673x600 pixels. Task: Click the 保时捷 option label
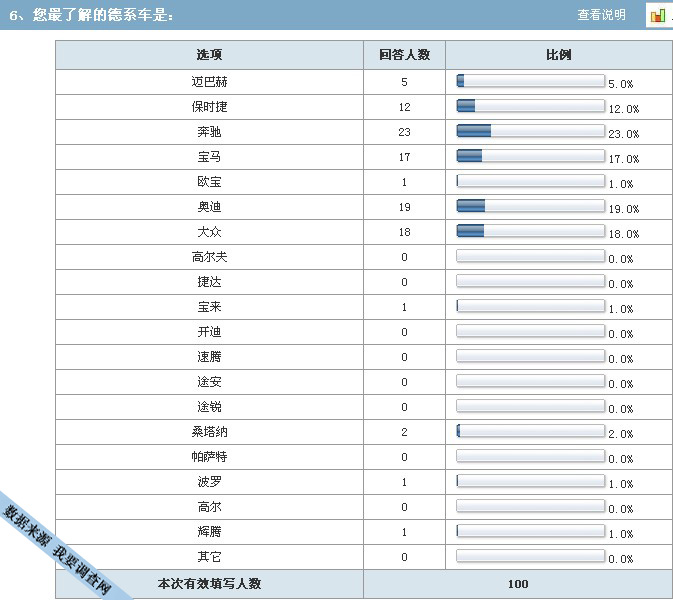[x=209, y=106]
